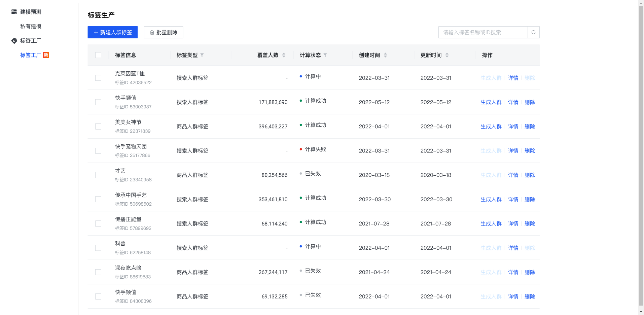The height and width of the screenshot is (315, 644).
Task: Open 详情 for 标签ID 84308396
Action: coord(513,296)
